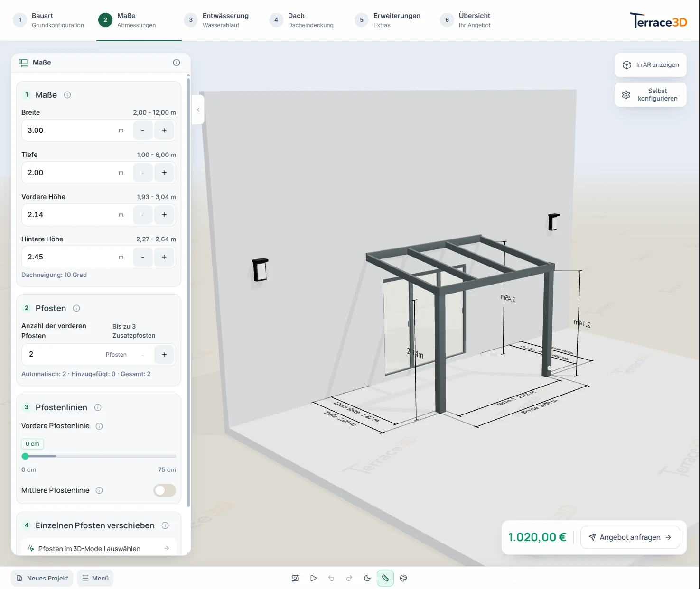
Task: Switch to night mode moon icon
Action: 367,578
